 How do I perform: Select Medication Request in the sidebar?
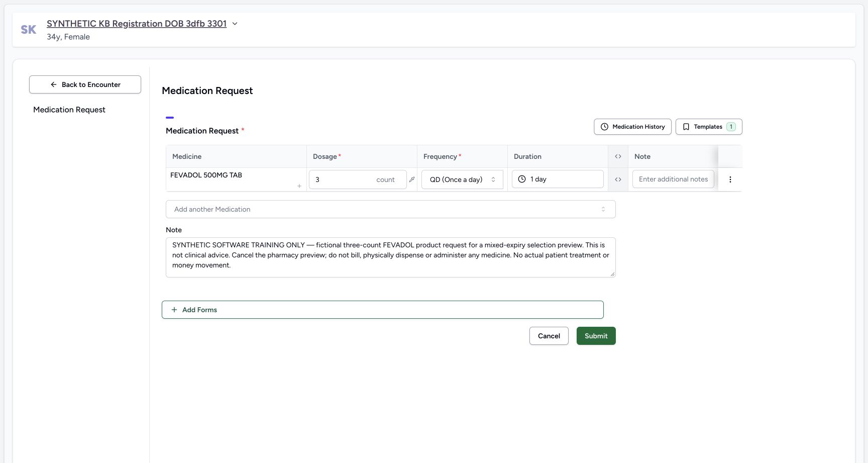coord(69,110)
